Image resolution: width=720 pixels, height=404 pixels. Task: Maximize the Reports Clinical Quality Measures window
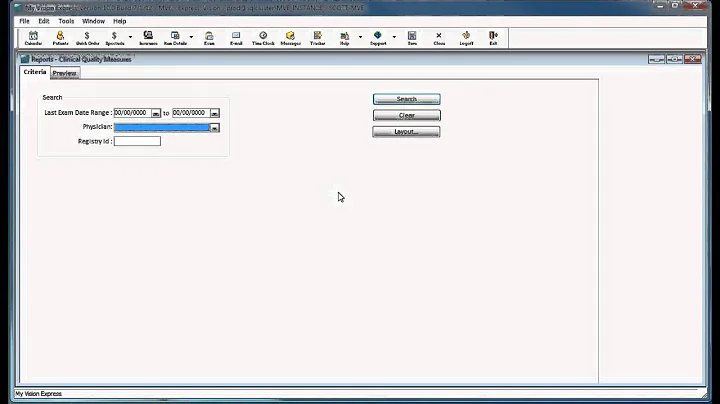674,59
